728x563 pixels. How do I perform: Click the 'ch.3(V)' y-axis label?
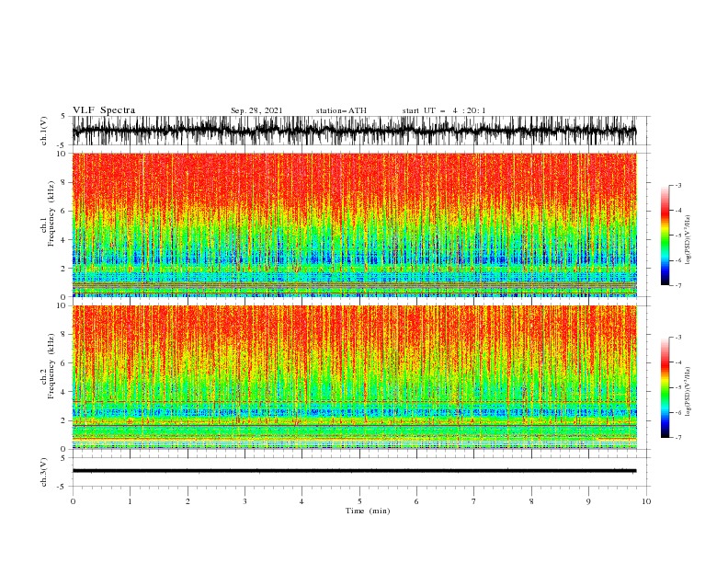pos(44,472)
